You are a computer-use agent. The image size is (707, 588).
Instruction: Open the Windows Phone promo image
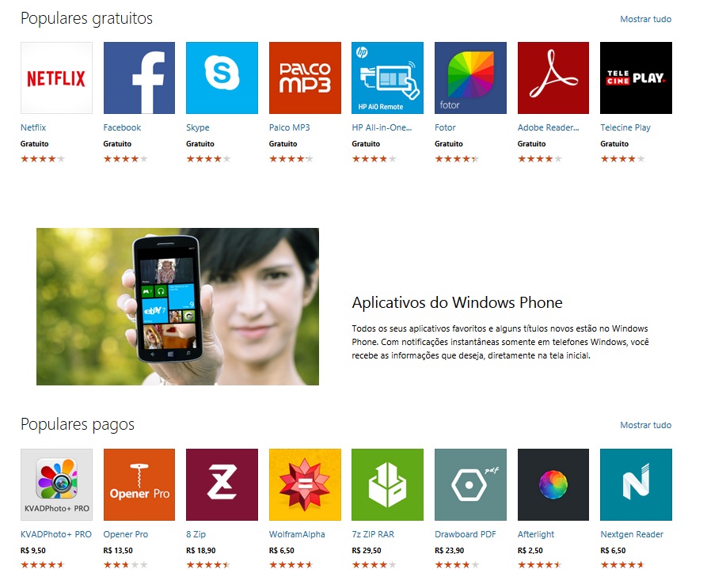pyautogui.click(x=177, y=306)
